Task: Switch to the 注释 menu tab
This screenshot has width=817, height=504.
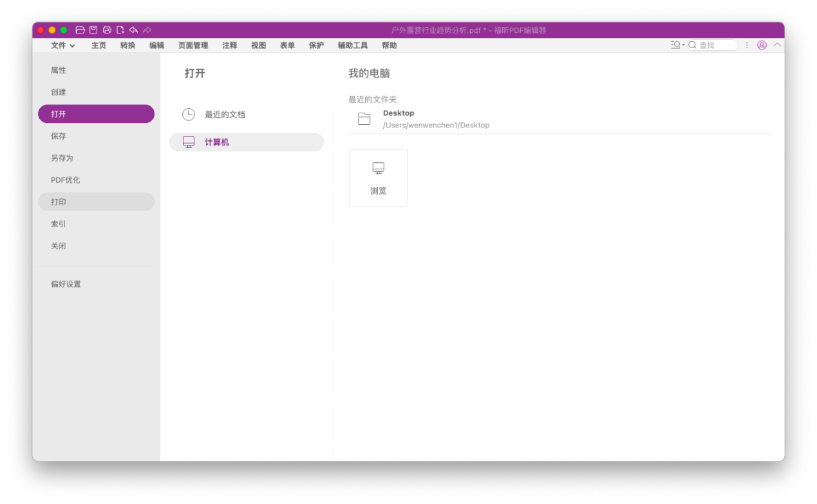Action: point(230,46)
